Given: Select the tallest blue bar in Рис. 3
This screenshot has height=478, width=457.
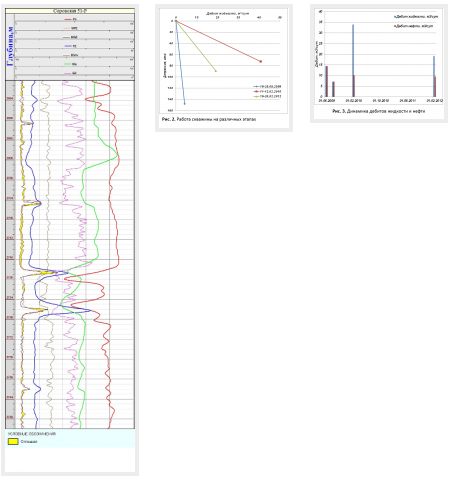Looking at the screenshot, I should click(x=353, y=60).
